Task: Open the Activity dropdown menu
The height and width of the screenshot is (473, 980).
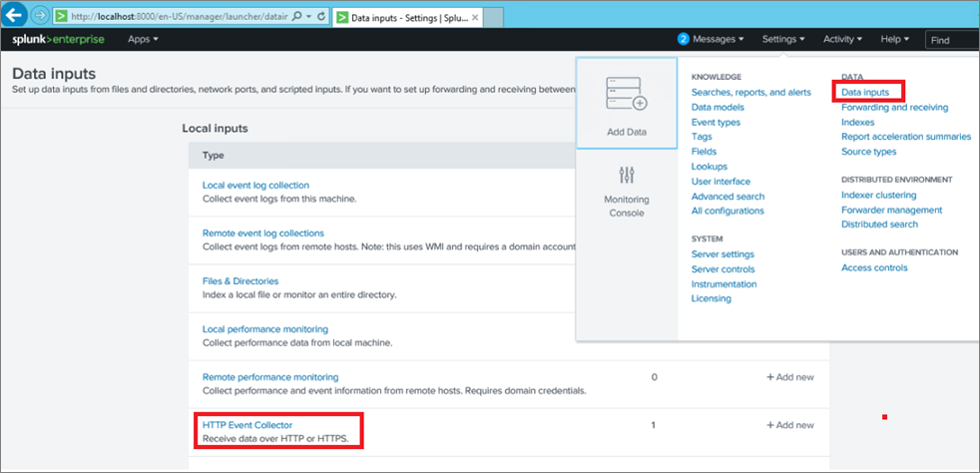Action: click(x=842, y=39)
